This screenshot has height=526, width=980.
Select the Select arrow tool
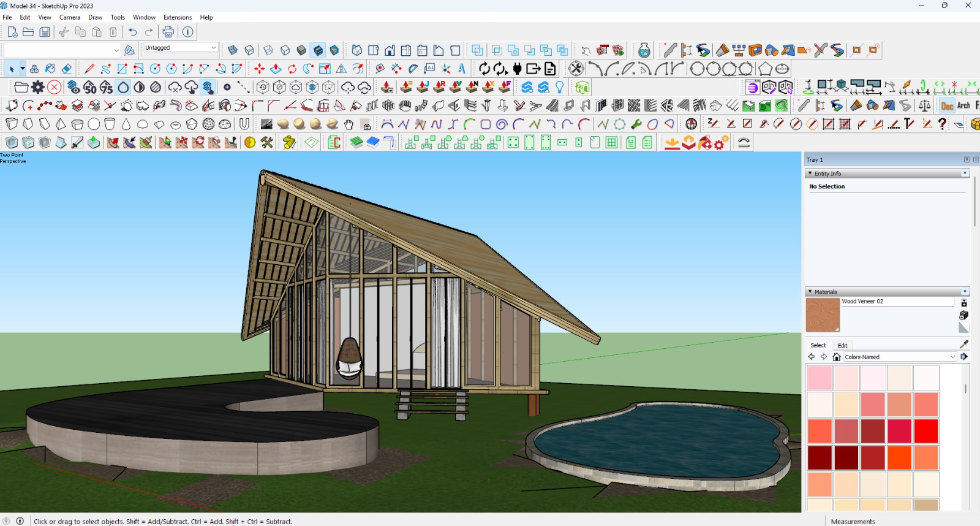click(x=11, y=69)
